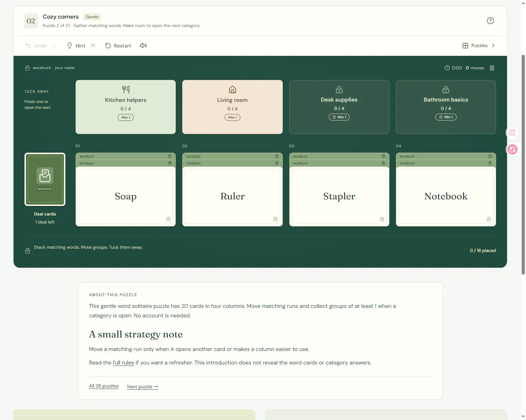The image size is (526, 420).
Task: Click second face-down card in column 03
Action: point(339,163)
